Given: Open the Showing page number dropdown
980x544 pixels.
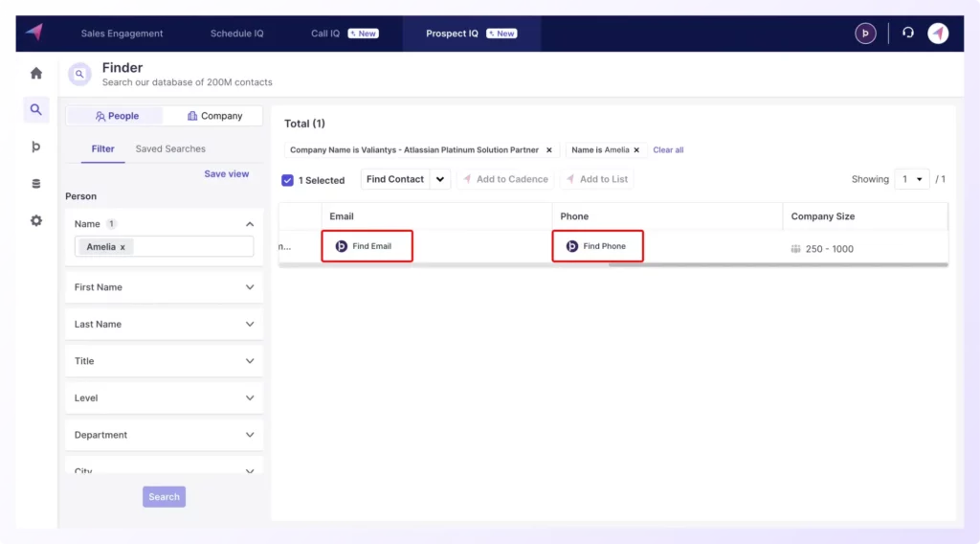Looking at the screenshot, I should pos(912,179).
